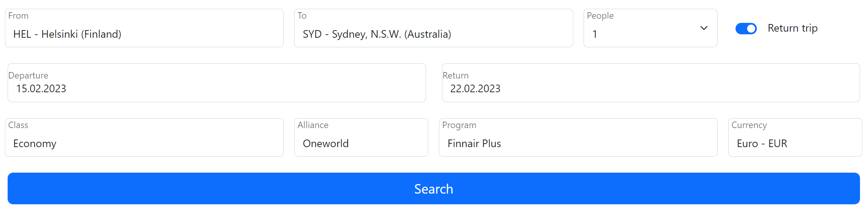
Task: Focus the To field with SYD - Sydney
Action: coord(434,28)
